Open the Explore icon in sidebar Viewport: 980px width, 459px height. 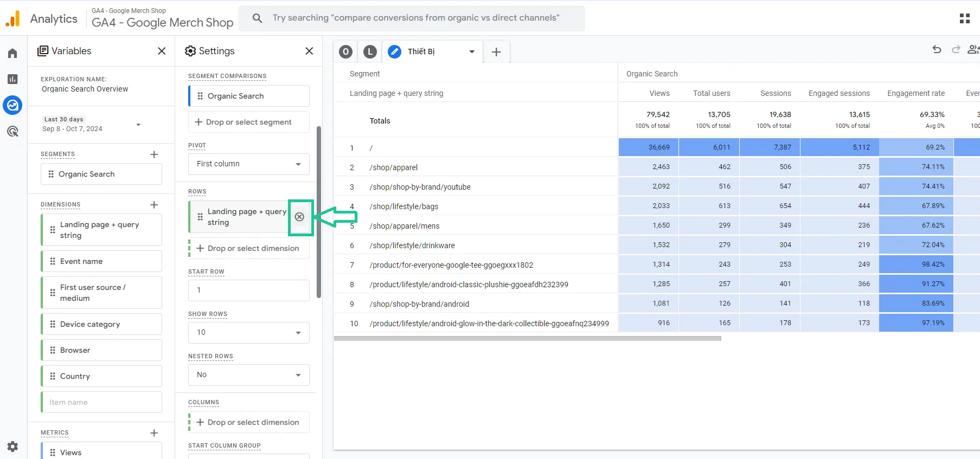[x=12, y=105]
